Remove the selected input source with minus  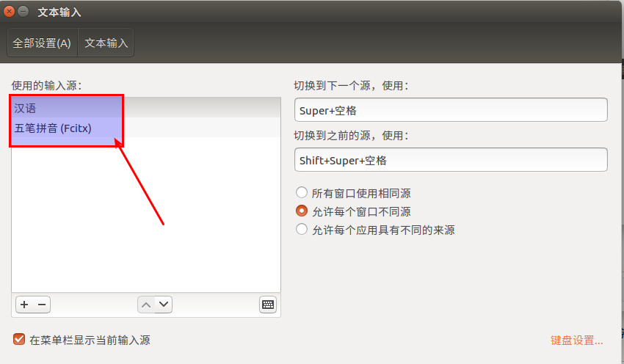pyautogui.click(x=42, y=305)
